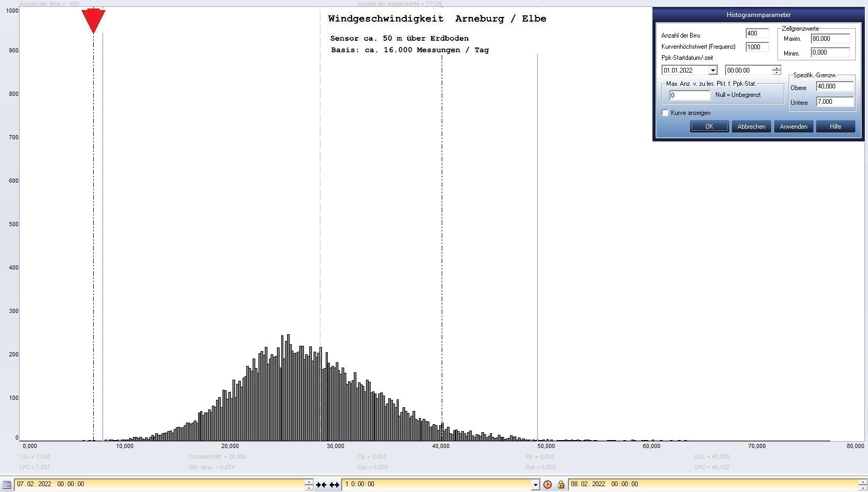Open the calendar icon in the bottom bar
The width and height of the screenshot is (868, 492).
[x=7, y=485]
